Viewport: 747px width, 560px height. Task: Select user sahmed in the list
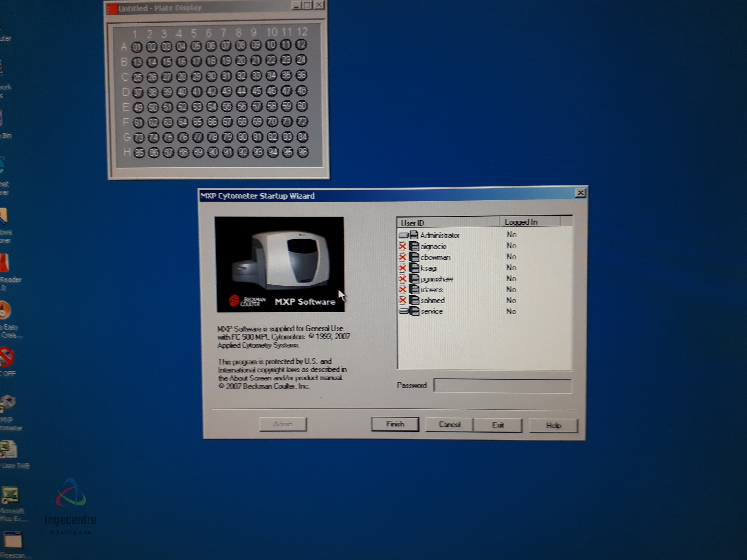[x=485, y=300]
